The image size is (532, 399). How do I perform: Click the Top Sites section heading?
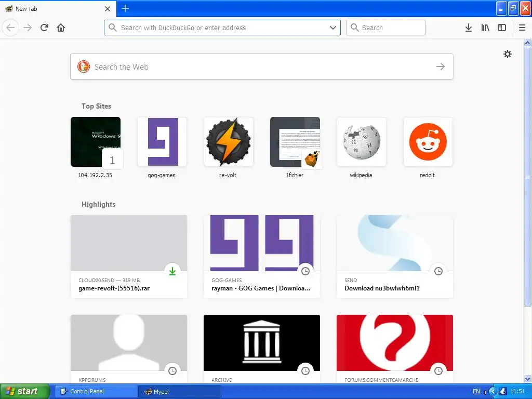click(96, 106)
